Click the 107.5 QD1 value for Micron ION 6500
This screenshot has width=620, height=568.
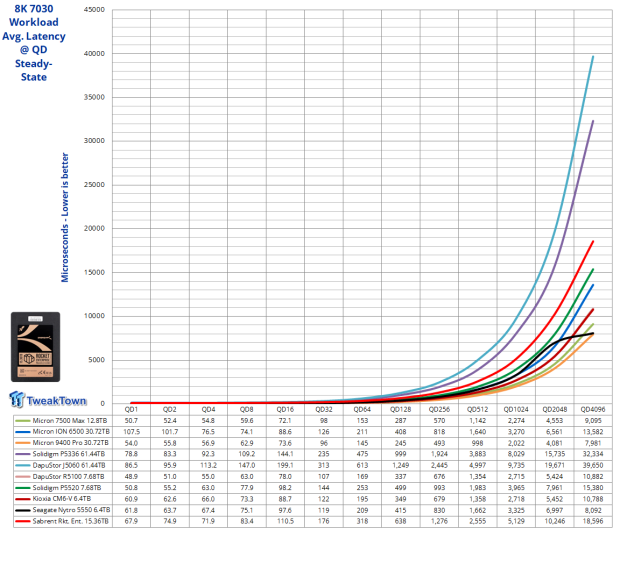point(131,432)
